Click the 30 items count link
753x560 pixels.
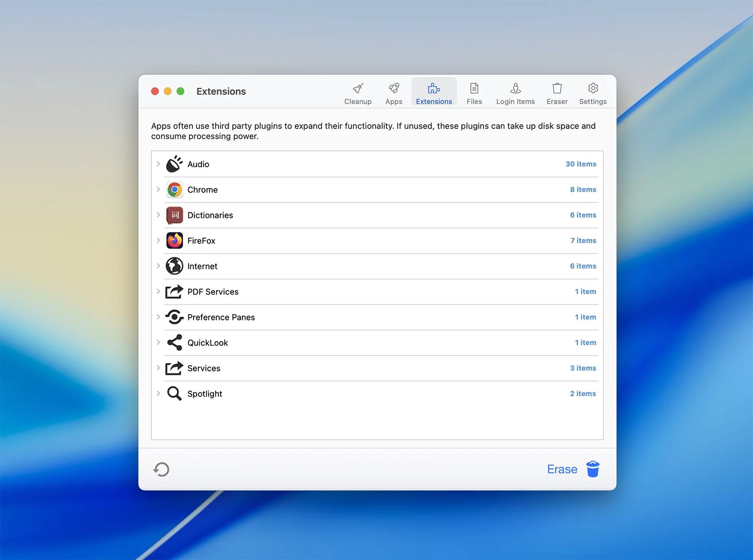581,164
